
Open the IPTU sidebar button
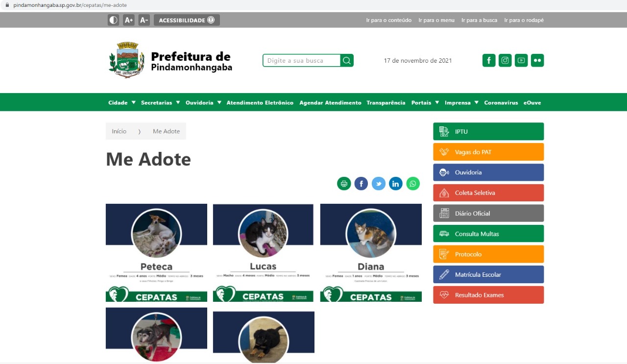(x=488, y=132)
